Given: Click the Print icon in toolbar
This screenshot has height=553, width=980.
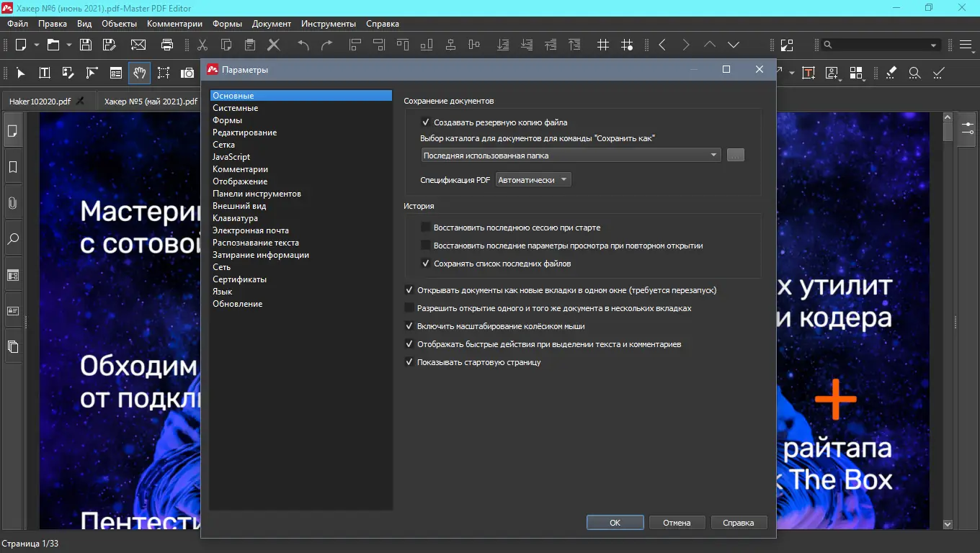Looking at the screenshot, I should click(167, 45).
